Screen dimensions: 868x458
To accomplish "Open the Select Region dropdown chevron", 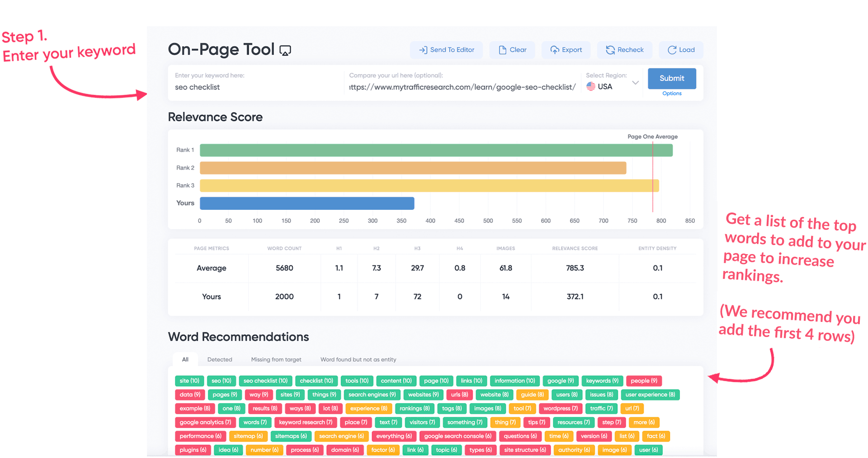I will [635, 83].
